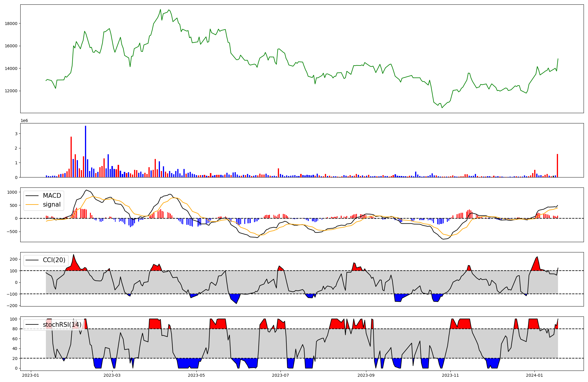Screen dimensions: 588x382
Task: Click the signal legend entry text
Action: (52, 205)
